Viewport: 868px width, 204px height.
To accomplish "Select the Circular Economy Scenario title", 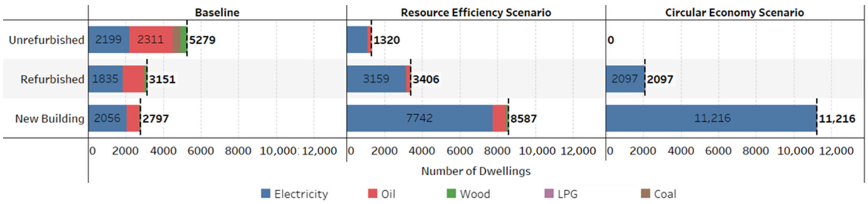I will point(735,12).
